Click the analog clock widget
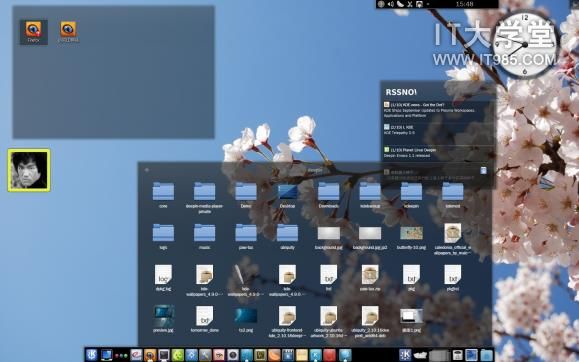This screenshot has height=362, width=579. [525, 44]
